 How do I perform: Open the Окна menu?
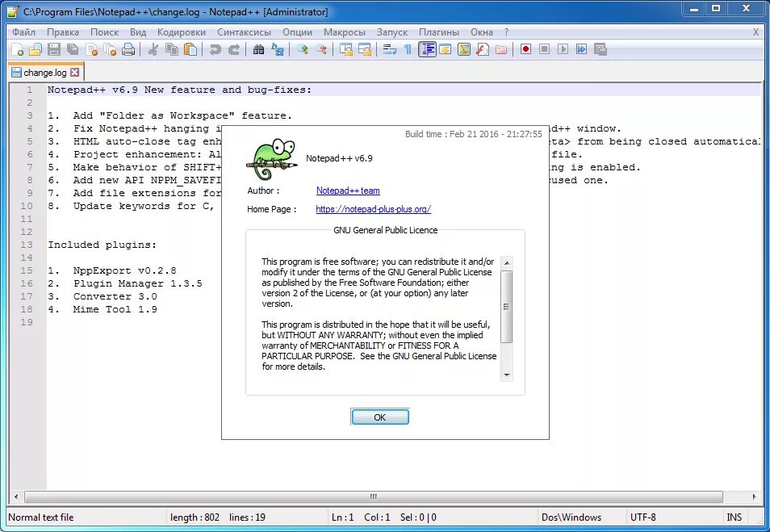click(481, 32)
